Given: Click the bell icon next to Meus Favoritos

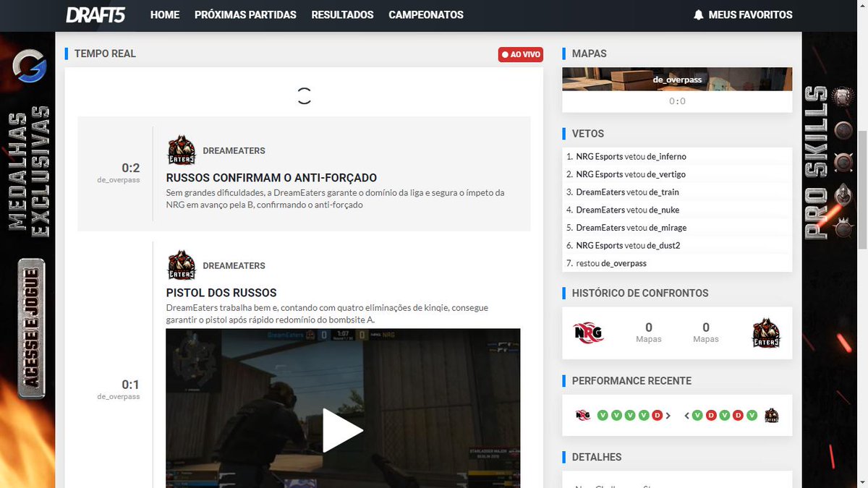Looking at the screenshot, I should 698,14.
